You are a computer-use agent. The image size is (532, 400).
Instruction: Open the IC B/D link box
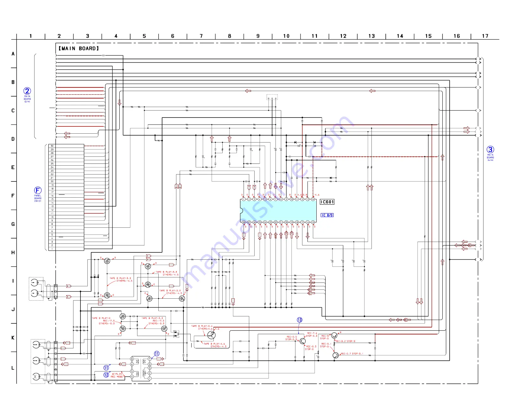coord(327,215)
